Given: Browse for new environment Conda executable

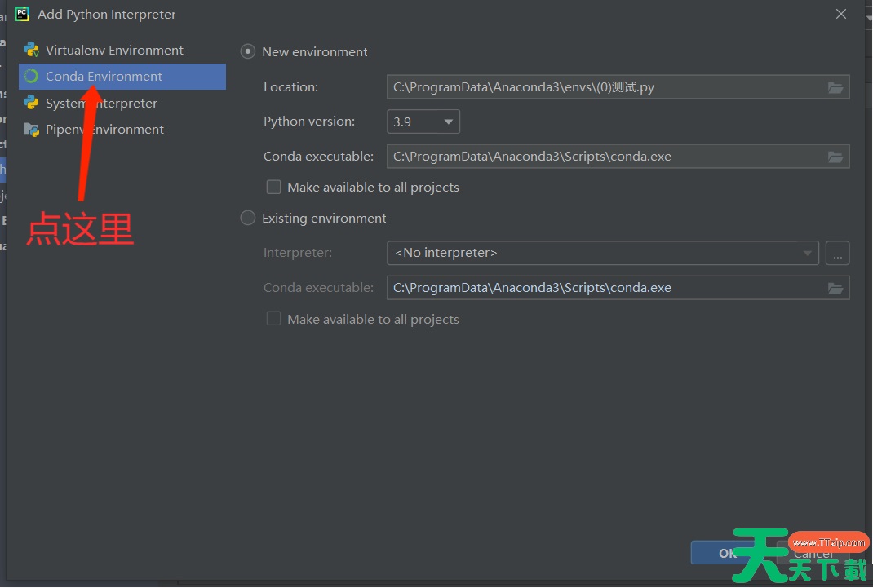Looking at the screenshot, I should (x=835, y=157).
